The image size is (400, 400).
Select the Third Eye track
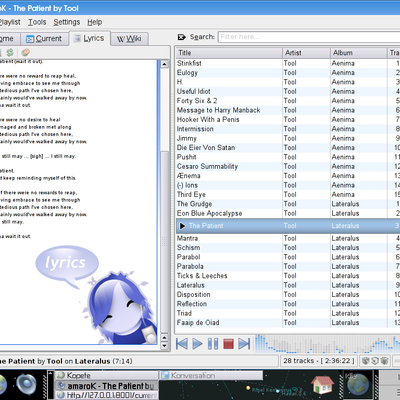click(x=191, y=194)
